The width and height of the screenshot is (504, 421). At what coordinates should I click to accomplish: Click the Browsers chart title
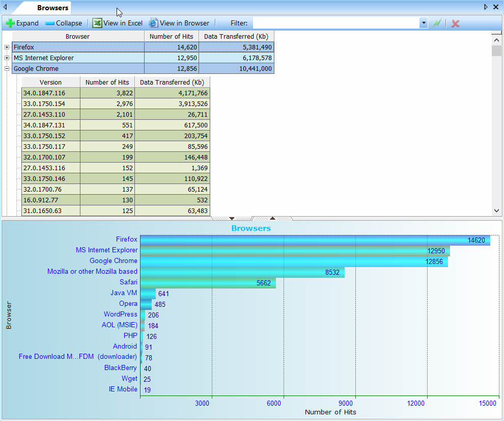(251, 228)
